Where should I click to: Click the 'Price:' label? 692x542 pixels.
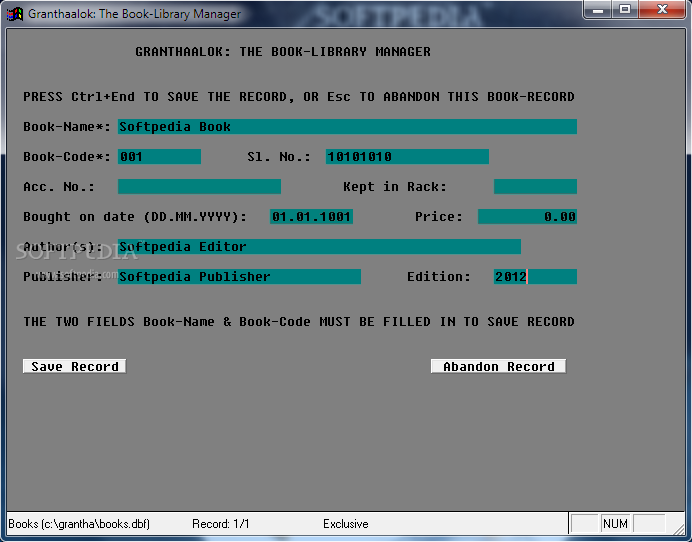click(x=439, y=217)
